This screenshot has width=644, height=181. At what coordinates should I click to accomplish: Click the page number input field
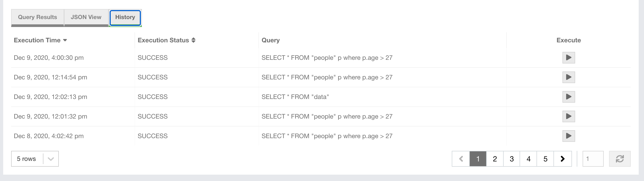[593, 159]
